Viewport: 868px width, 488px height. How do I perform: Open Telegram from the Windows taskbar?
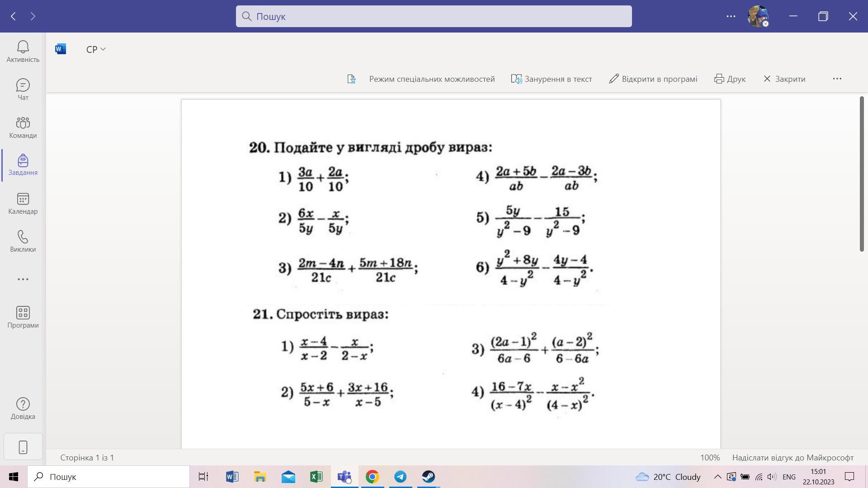coord(400,477)
